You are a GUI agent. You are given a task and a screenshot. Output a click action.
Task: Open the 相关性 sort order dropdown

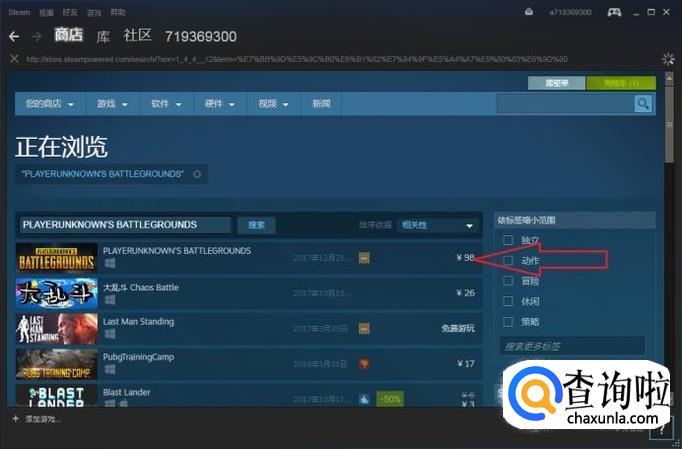click(437, 225)
